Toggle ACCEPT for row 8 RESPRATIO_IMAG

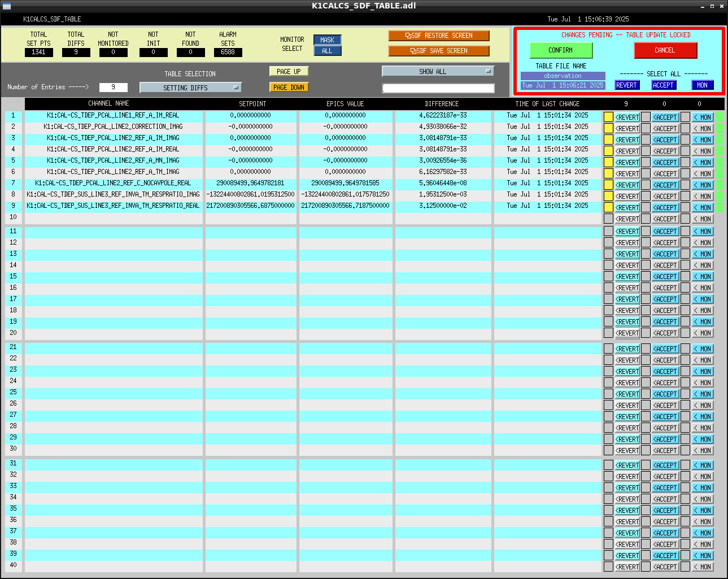pyautogui.click(x=665, y=197)
